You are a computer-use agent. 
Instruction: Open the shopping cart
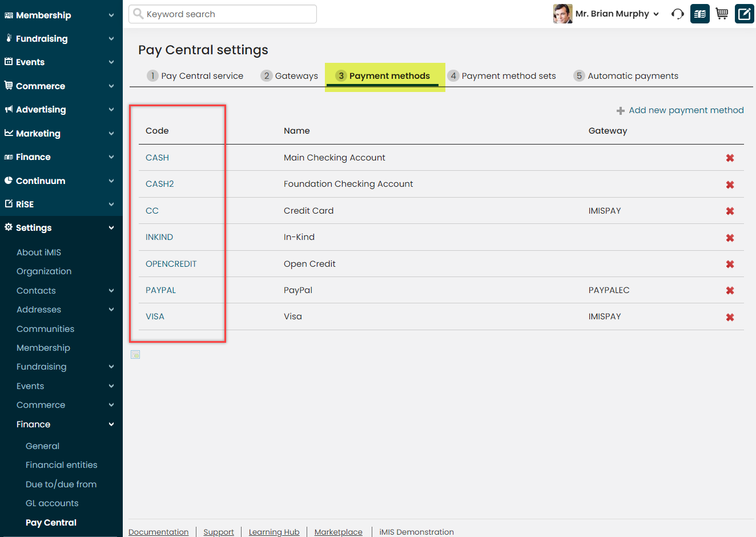pos(721,13)
